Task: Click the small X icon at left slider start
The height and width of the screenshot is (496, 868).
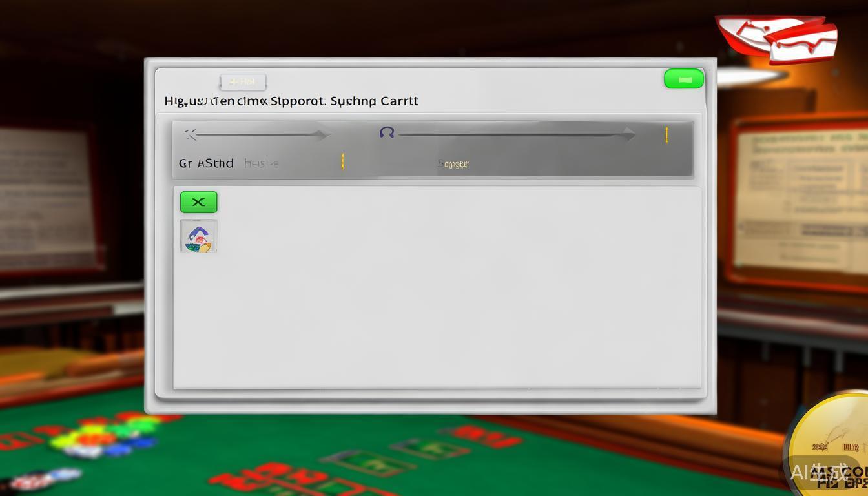Action: 191,134
